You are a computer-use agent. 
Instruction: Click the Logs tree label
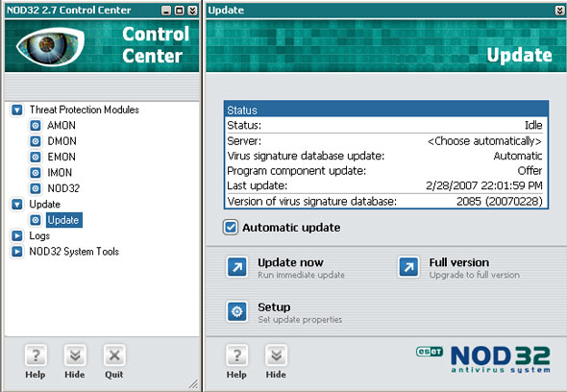tap(39, 235)
